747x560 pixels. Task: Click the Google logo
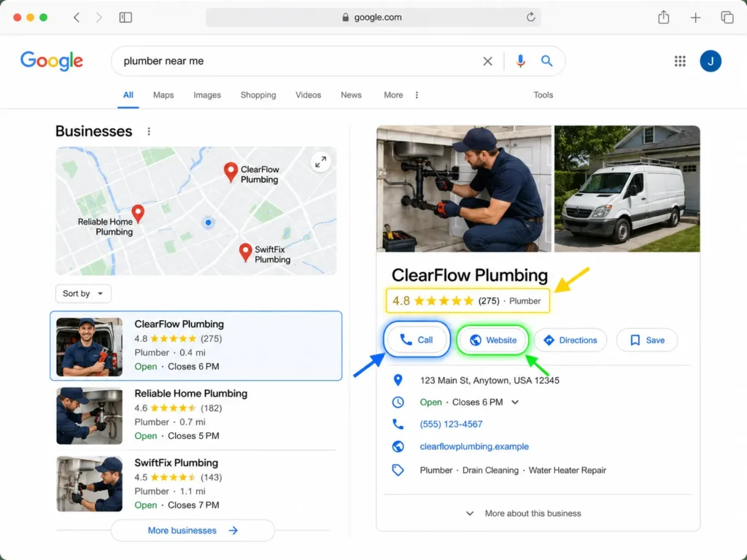(x=52, y=61)
